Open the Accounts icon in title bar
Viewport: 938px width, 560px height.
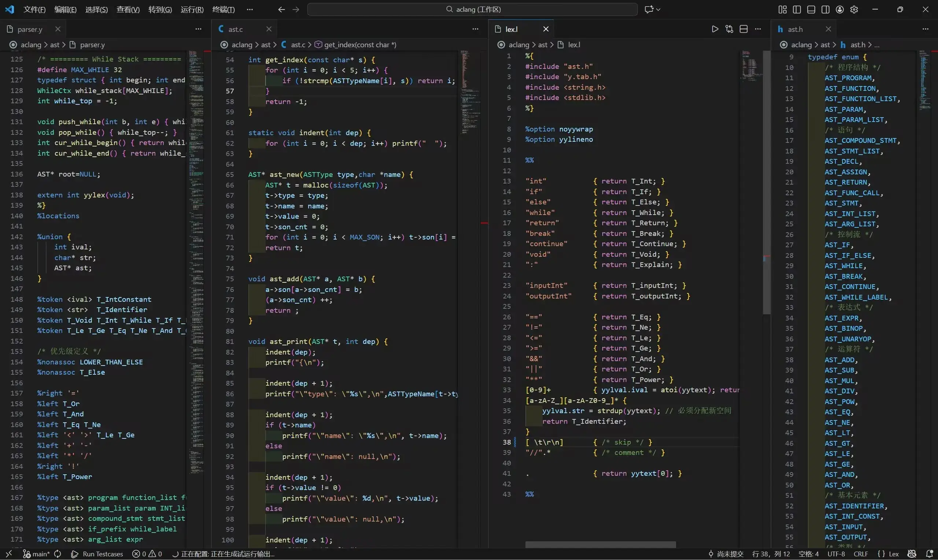839,10
